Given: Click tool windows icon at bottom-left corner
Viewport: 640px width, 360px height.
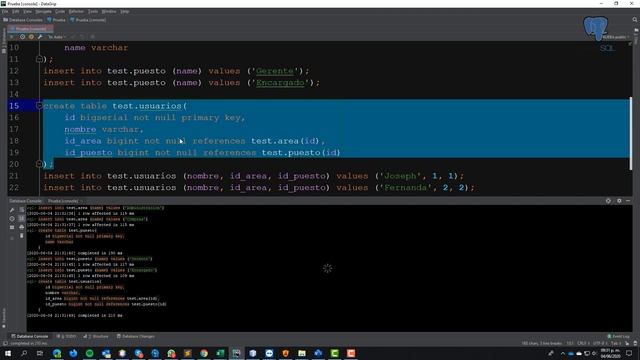Looking at the screenshot, I should point(5,343).
